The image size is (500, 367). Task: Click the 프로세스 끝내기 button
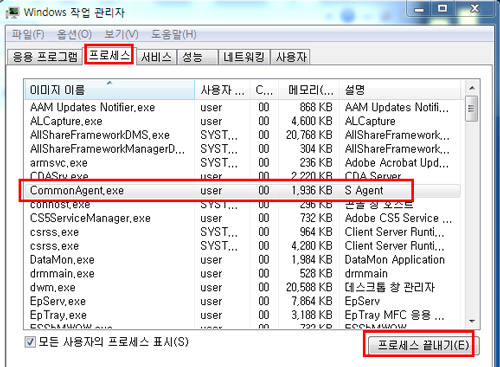(423, 345)
